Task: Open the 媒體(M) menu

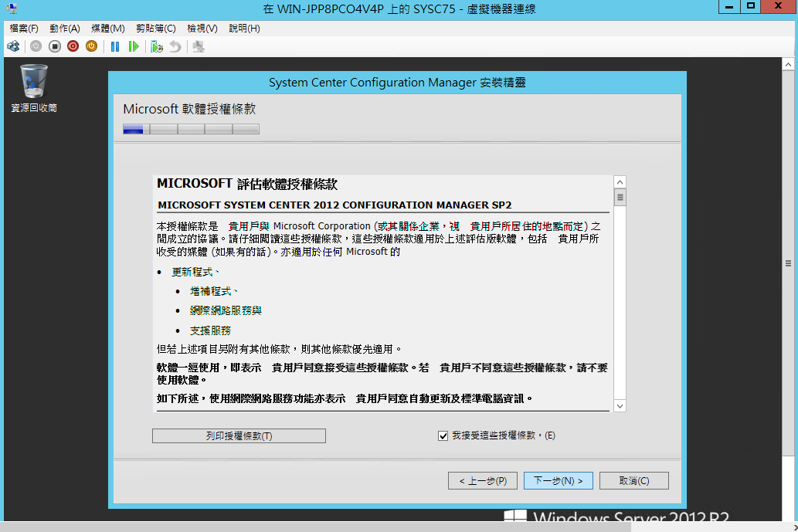Action: coord(108,29)
